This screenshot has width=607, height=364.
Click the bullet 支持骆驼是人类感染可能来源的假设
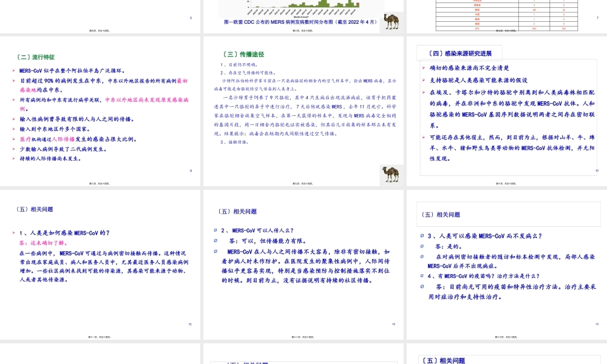(478, 80)
